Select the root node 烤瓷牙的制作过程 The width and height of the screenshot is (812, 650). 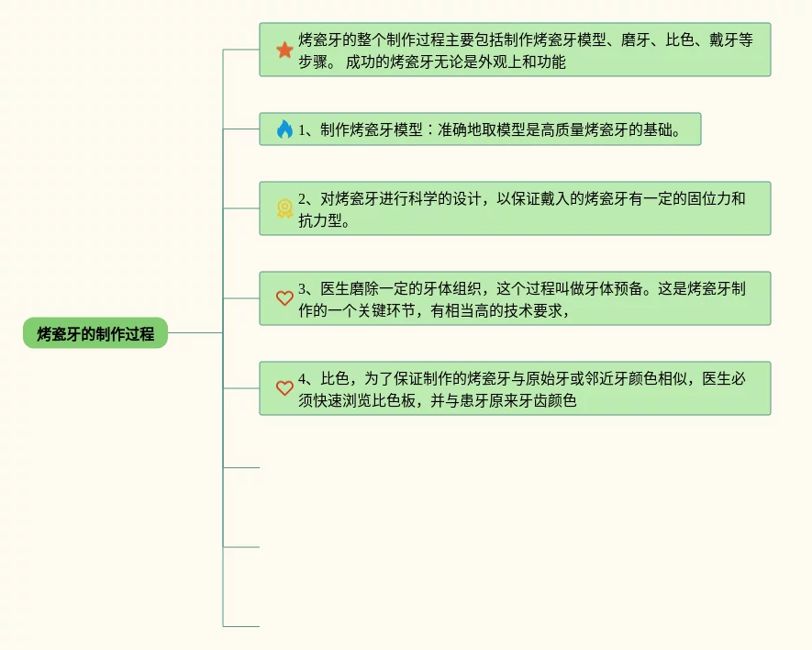click(x=95, y=333)
